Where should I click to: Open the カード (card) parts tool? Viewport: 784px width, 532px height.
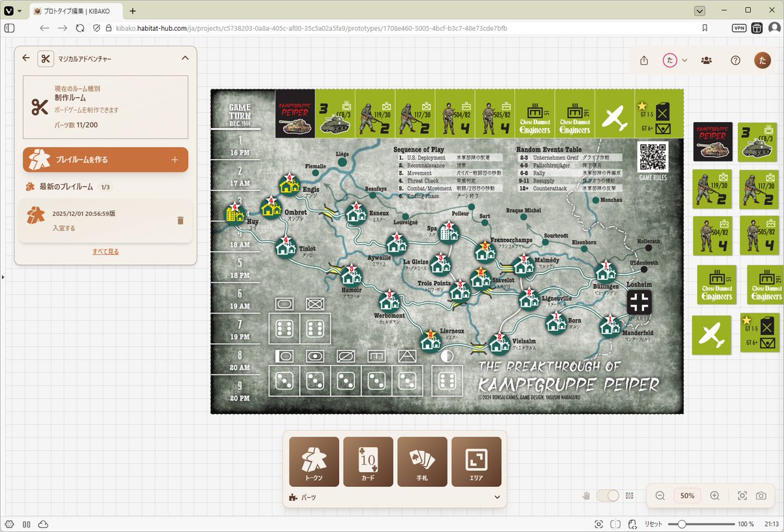[368, 462]
